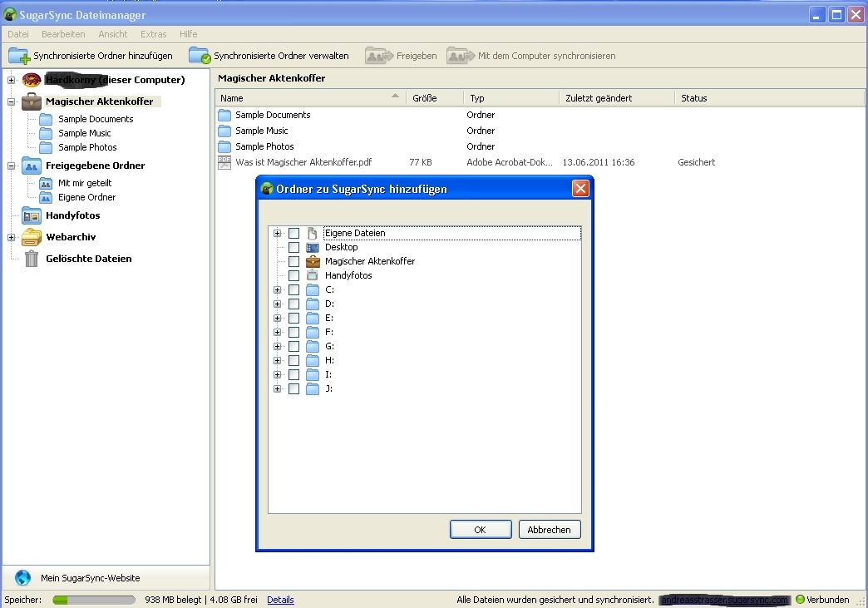Check the D: drive checkbox
868x608 pixels.
pos(294,304)
